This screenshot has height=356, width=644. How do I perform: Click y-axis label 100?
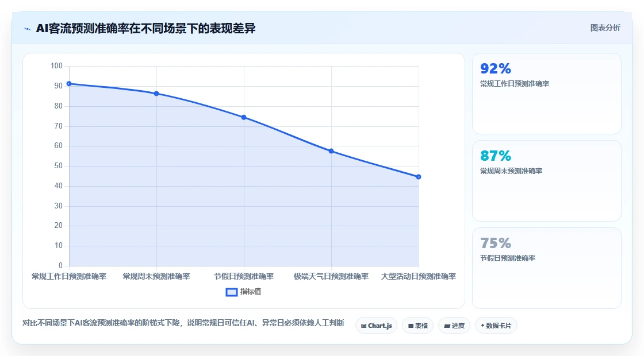point(57,66)
